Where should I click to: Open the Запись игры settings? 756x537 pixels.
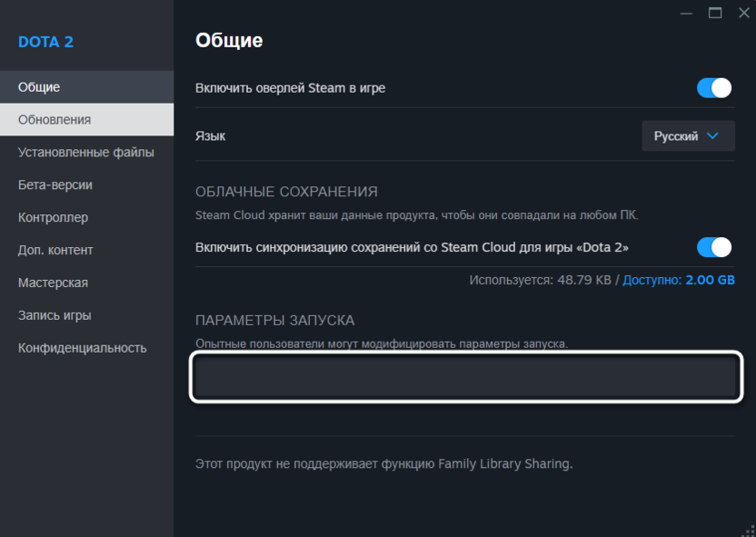tap(55, 316)
